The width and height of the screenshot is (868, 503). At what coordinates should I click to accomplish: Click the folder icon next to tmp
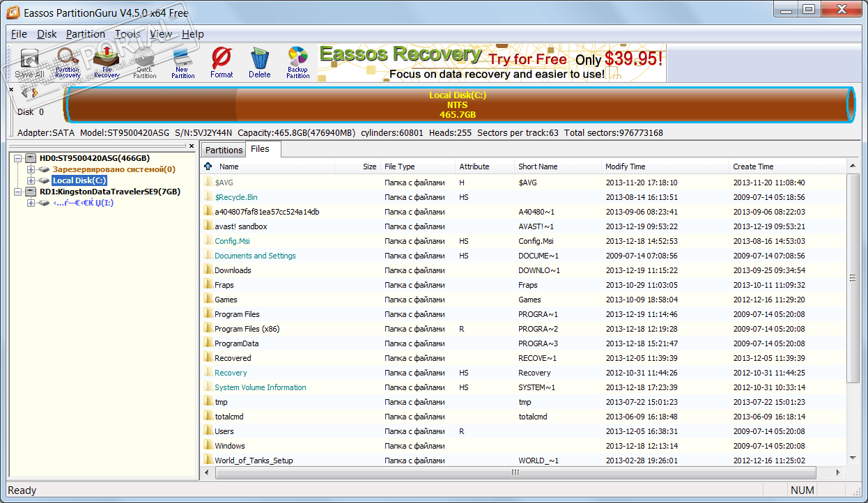click(x=208, y=401)
